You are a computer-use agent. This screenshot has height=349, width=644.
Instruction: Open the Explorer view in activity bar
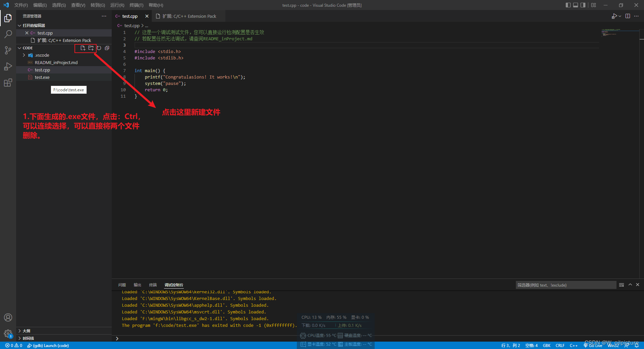click(x=8, y=18)
